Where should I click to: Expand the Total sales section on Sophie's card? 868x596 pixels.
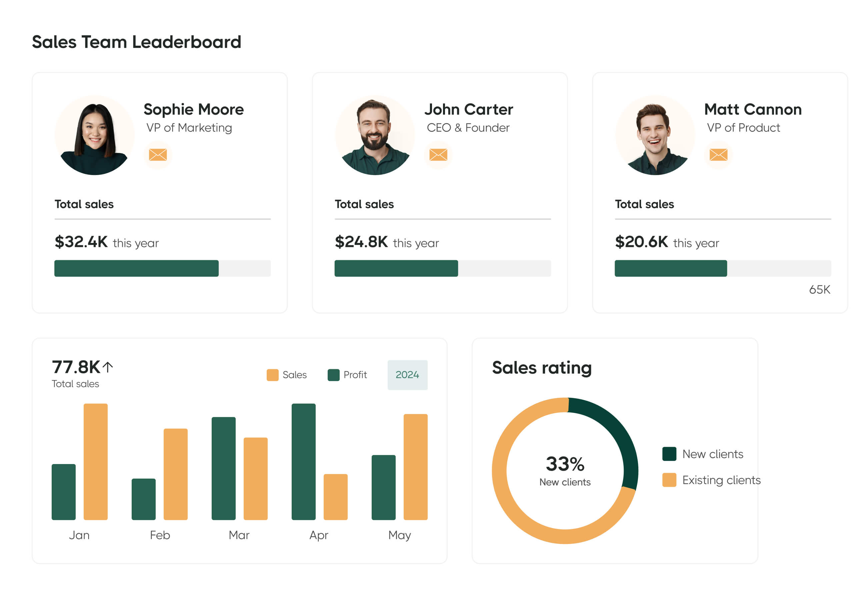pyautogui.click(x=84, y=204)
